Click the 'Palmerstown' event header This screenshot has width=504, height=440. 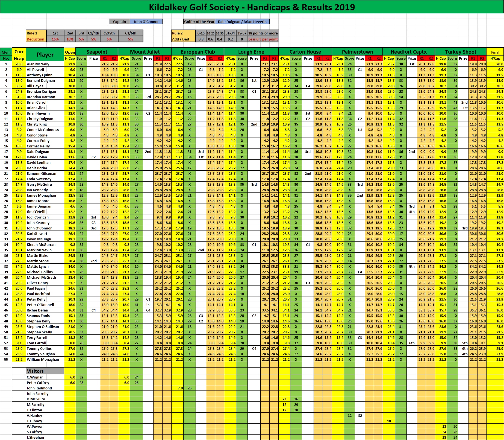click(357, 52)
